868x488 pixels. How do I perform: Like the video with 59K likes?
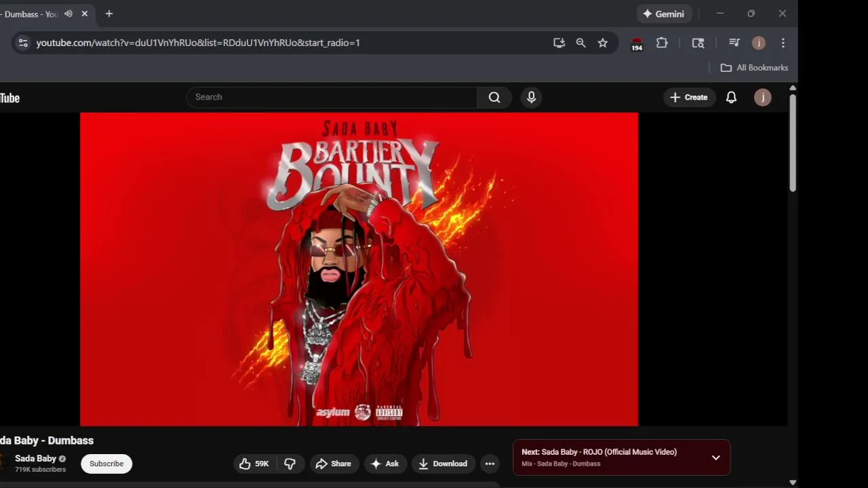tap(254, 464)
